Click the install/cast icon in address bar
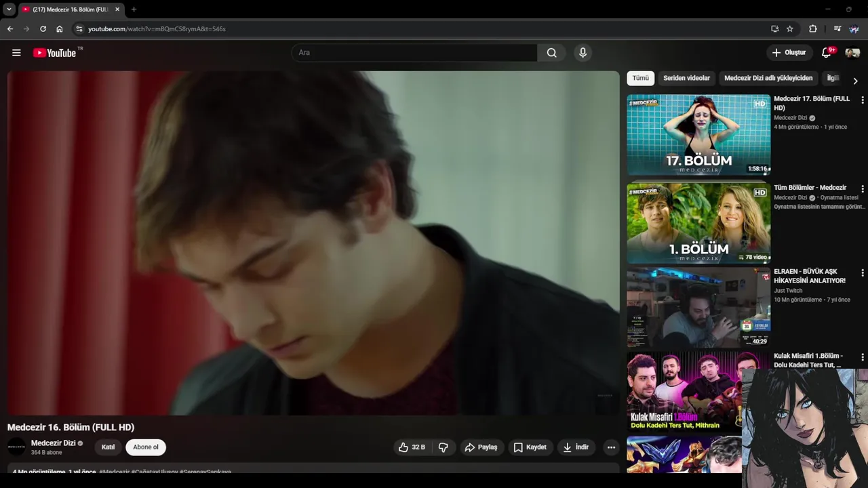868x488 pixels. [x=775, y=29]
